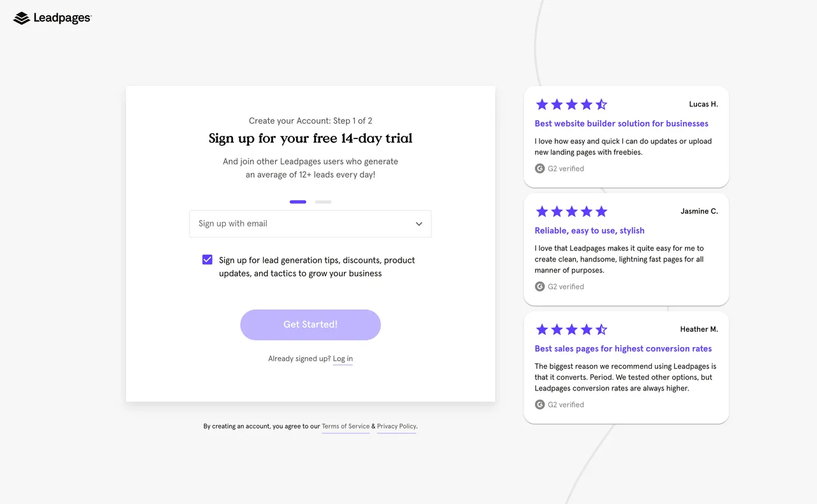Open the Privacy Policy link

point(396,427)
